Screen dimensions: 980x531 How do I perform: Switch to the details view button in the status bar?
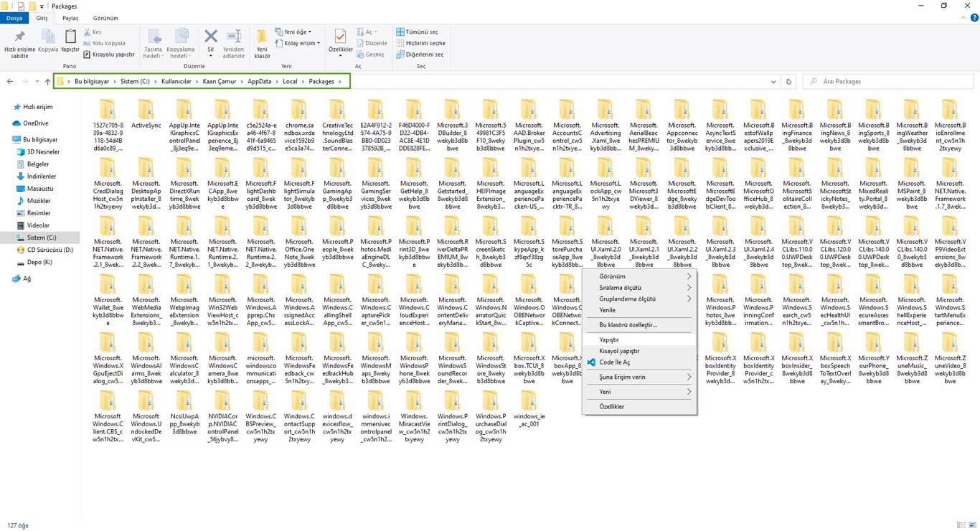961,525
